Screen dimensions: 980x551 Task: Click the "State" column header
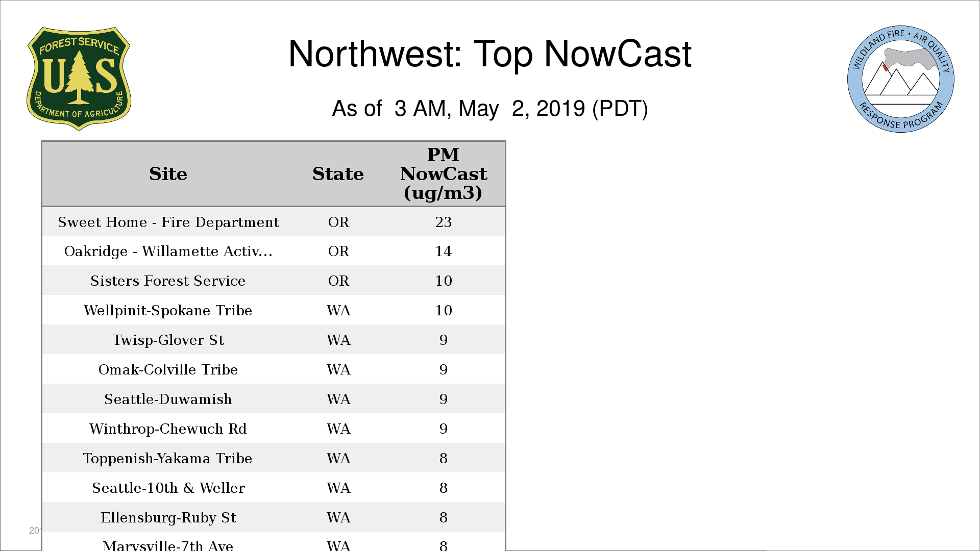338,174
